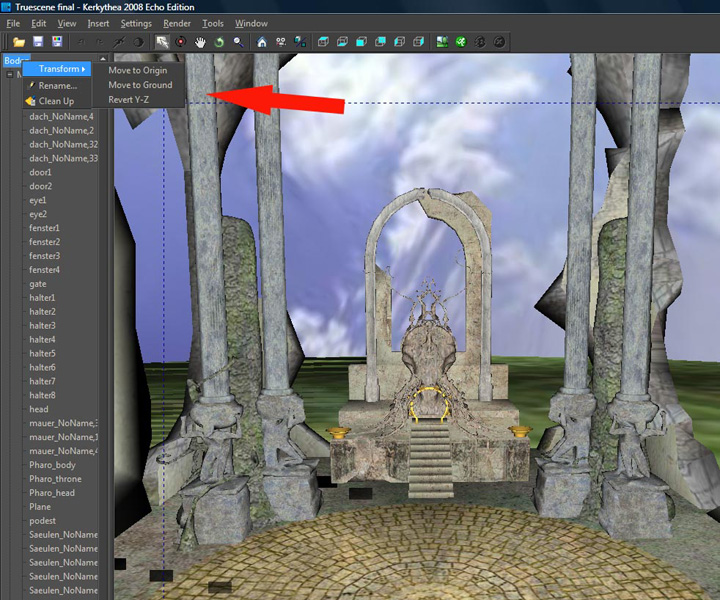Open the View menu
The image size is (720, 600).
point(67,23)
